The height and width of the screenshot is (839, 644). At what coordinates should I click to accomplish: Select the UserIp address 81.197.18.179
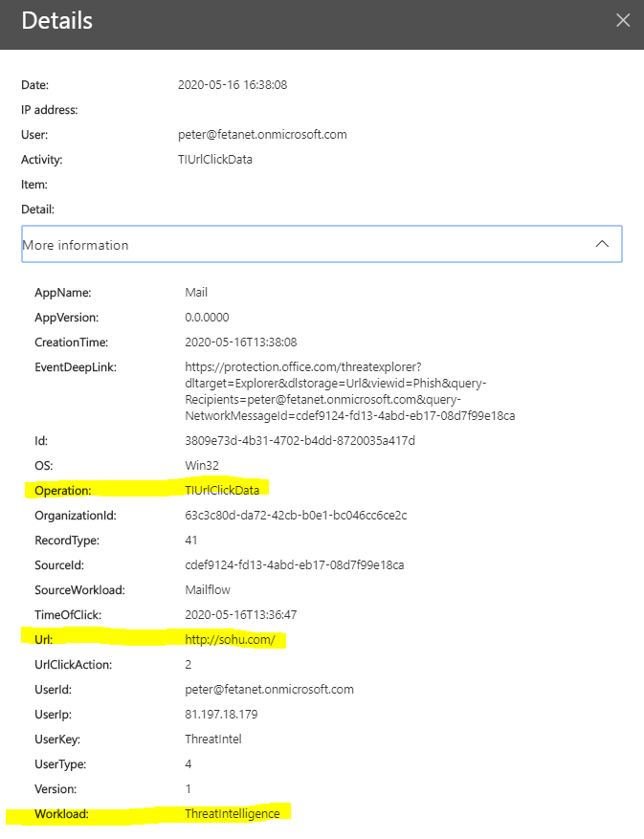pyautogui.click(x=221, y=715)
